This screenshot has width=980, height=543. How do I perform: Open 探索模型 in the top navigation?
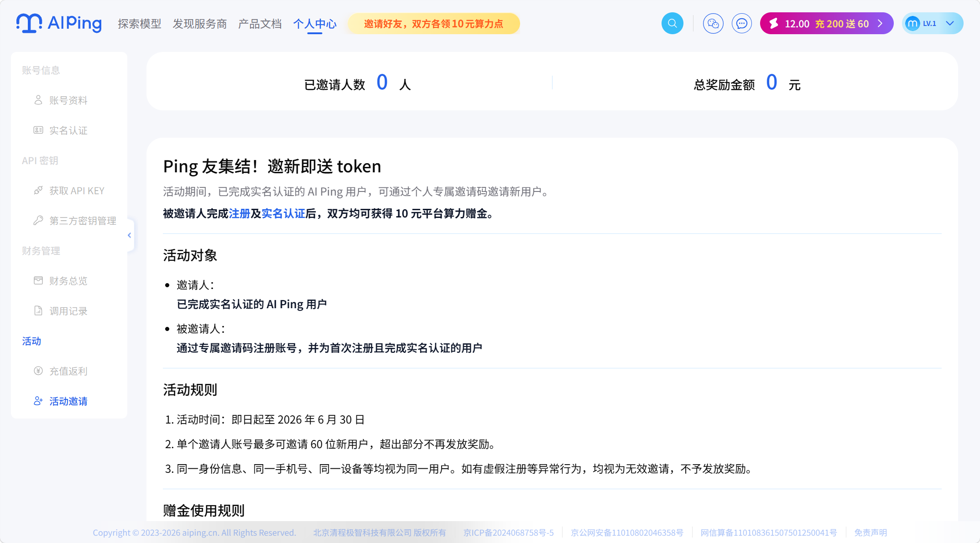click(140, 24)
